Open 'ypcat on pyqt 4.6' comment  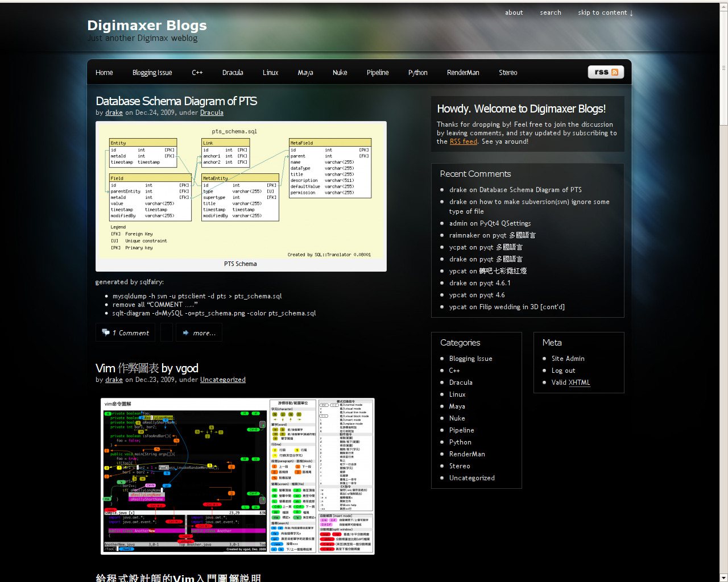click(x=477, y=295)
